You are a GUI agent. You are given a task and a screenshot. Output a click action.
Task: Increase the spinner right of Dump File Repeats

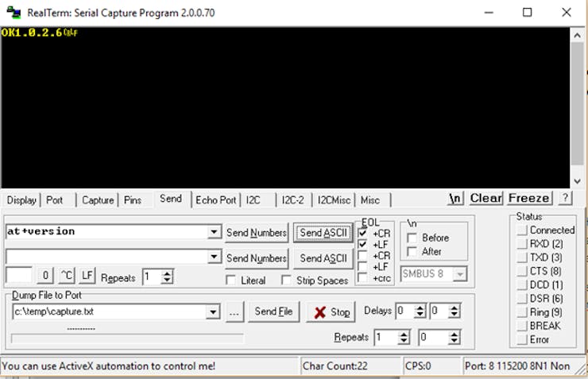[x=455, y=334]
